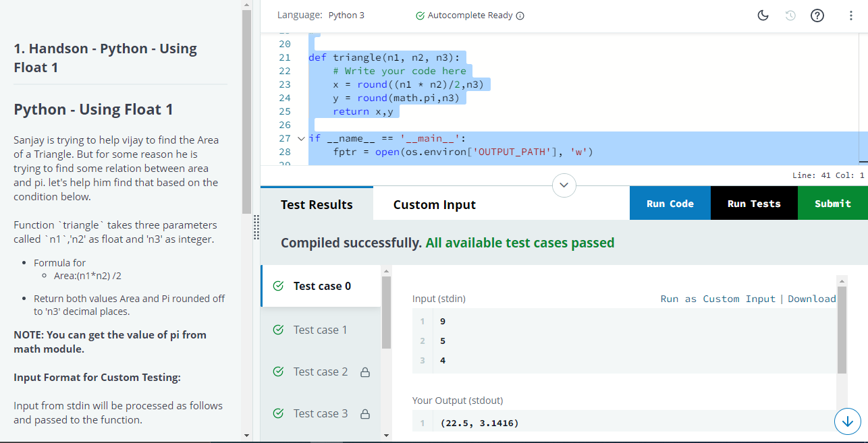Image resolution: width=868 pixels, height=443 pixels.
Task: Open the Custom Input tab
Action: (434, 204)
